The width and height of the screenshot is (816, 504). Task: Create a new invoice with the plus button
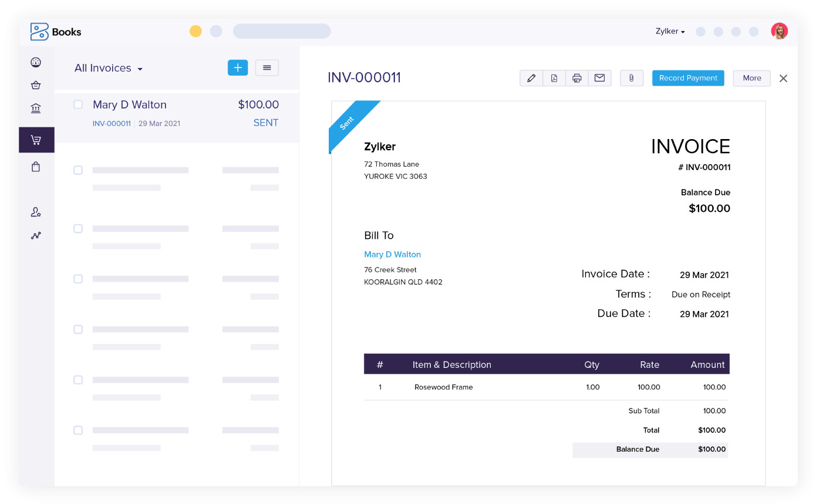(238, 67)
